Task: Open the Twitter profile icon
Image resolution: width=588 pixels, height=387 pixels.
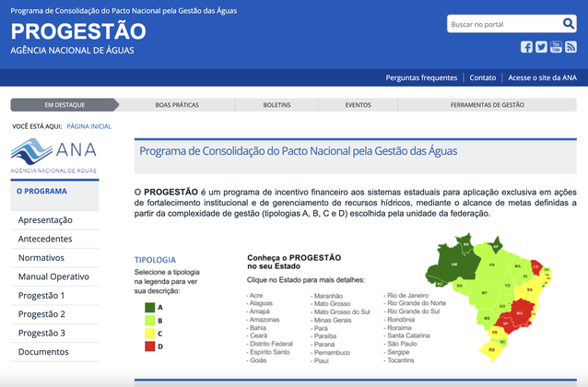Action: tap(541, 47)
